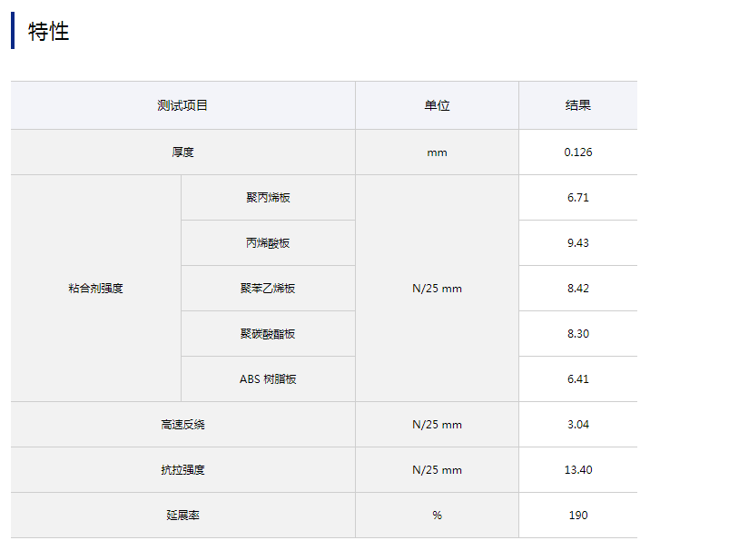Image resolution: width=729 pixels, height=560 pixels.
Task: Select the 聚苯乙烯板 cell
Action: click(268, 289)
